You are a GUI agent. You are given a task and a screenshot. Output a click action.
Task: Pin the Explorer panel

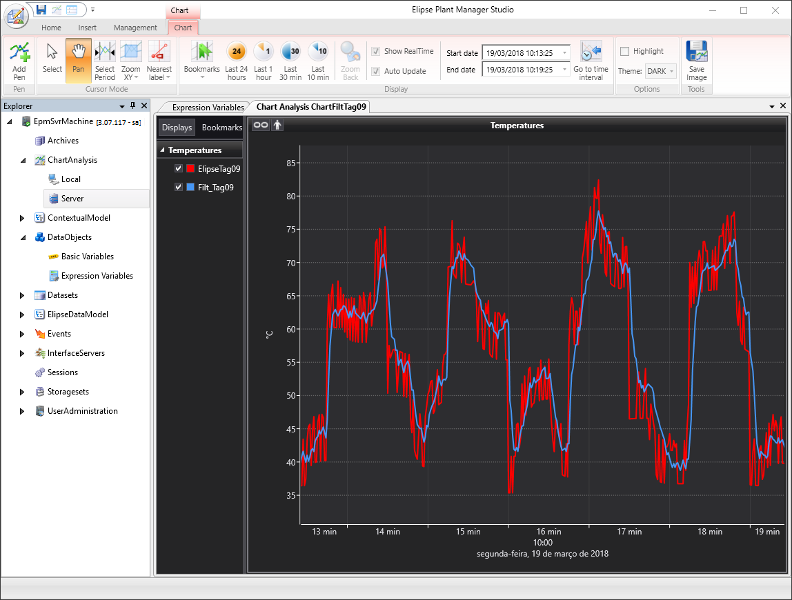[133, 106]
